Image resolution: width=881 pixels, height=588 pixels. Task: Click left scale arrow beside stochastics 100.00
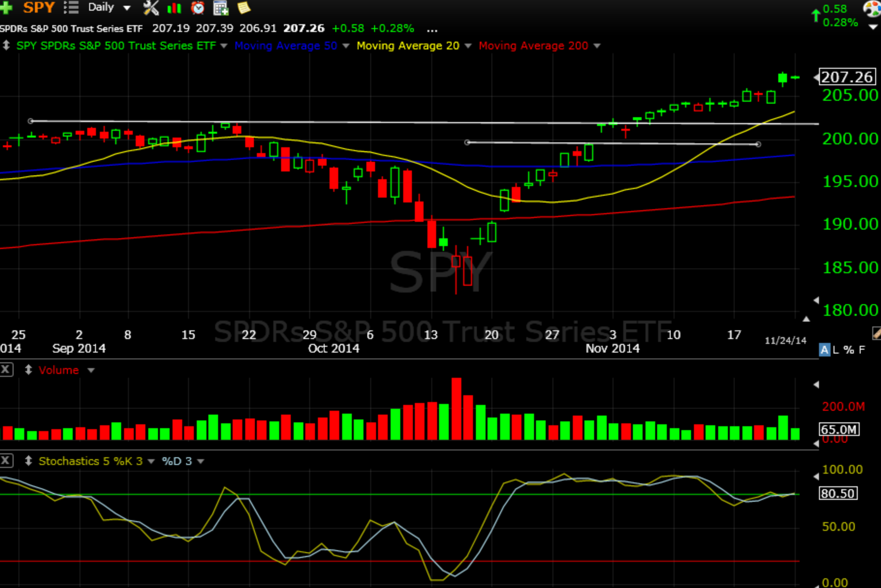click(816, 477)
